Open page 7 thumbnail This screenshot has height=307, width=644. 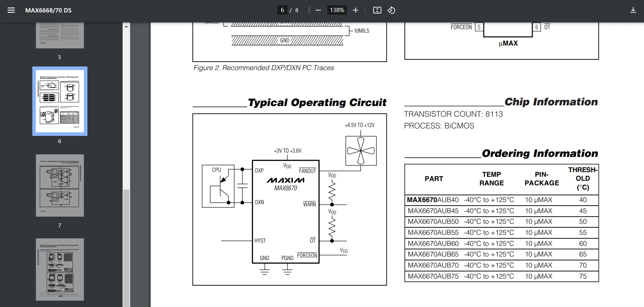(x=60, y=185)
